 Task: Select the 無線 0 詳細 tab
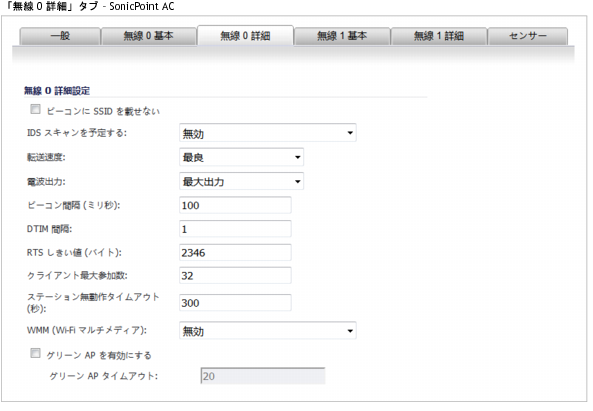[245, 36]
